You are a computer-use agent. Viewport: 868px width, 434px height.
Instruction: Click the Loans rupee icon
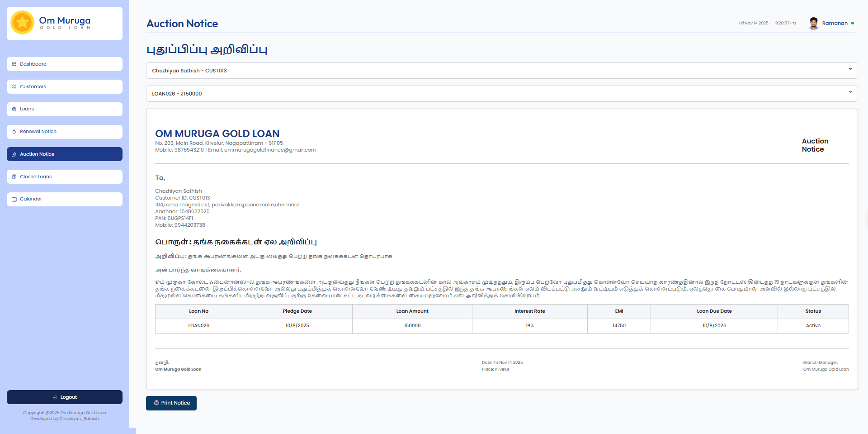(x=14, y=109)
